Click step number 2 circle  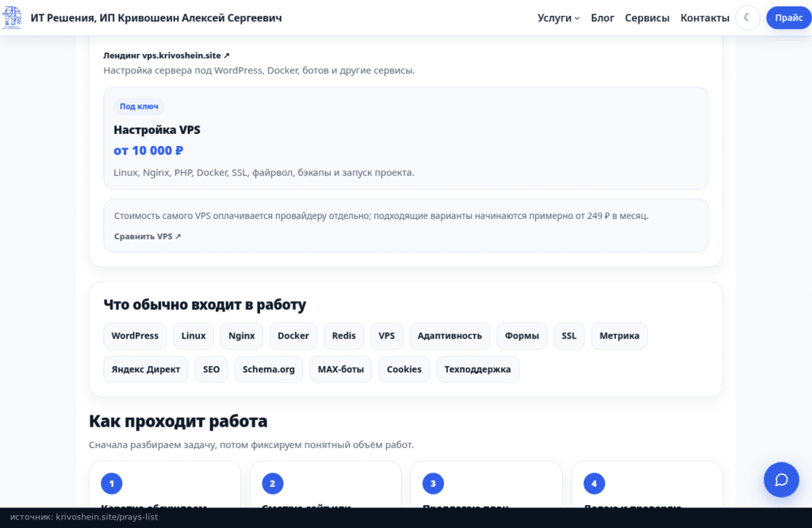[x=273, y=484]
